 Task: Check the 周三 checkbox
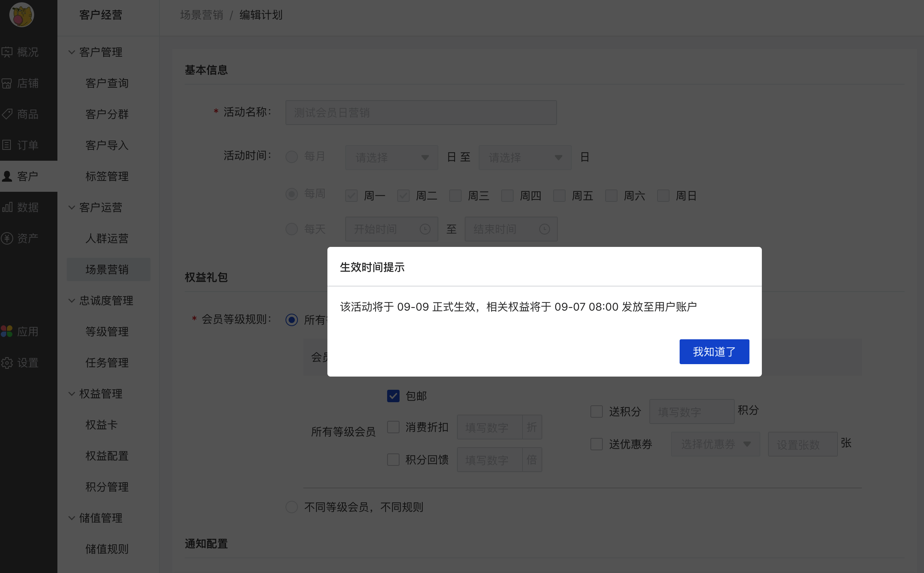coord(455,196)
